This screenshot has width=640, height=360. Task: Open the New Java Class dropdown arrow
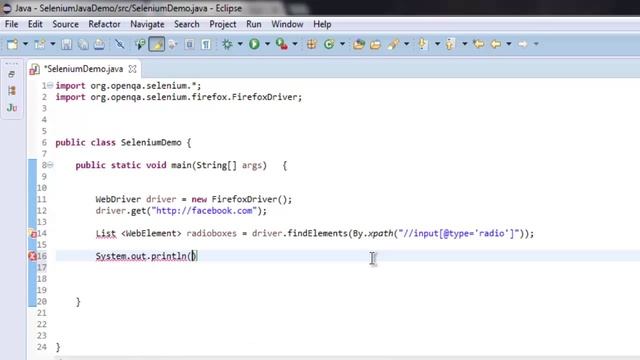(x=342, y=44)
